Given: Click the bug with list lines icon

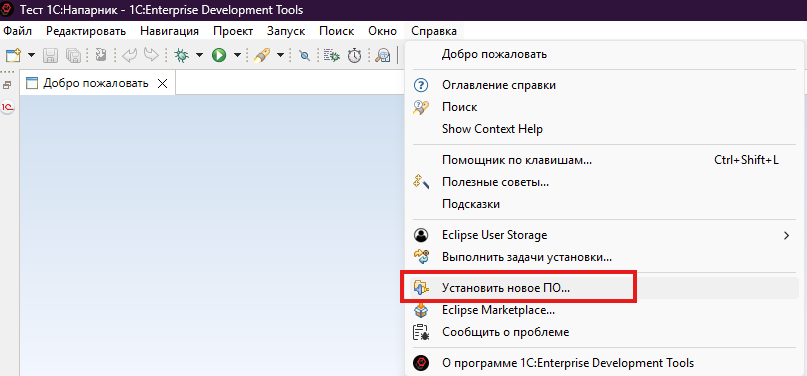Looking at the screenshot, I should click(x=332, y=55).
